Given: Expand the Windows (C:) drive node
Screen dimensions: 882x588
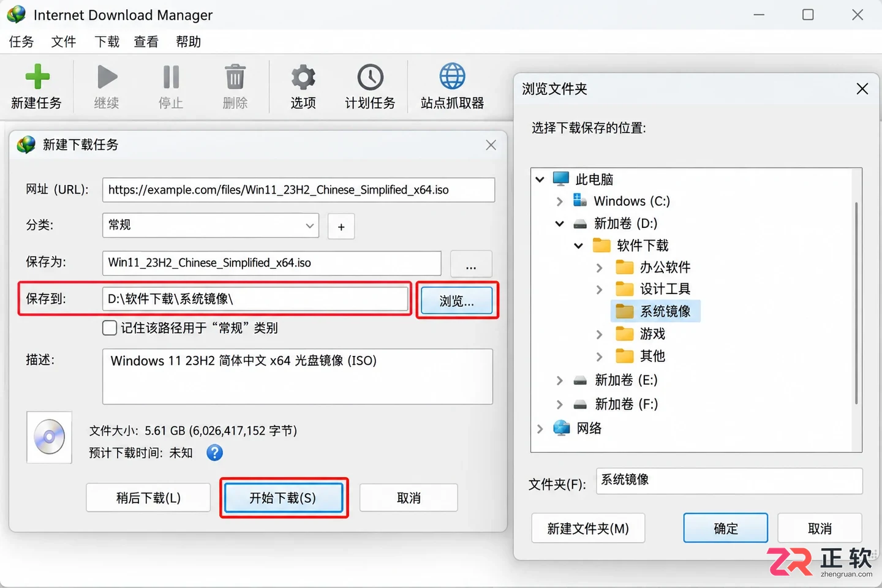Looking at the screenshot, I should [x=559, y=201].
